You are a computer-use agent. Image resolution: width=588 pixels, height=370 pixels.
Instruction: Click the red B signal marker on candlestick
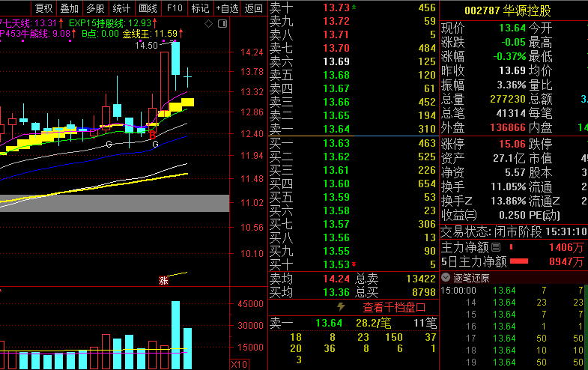pyautogui.click(x=154, y=133)
